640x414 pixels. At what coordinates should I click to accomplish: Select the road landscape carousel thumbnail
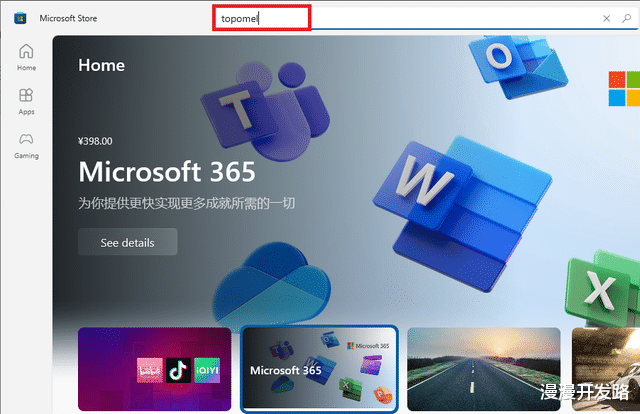pos(484,369)
